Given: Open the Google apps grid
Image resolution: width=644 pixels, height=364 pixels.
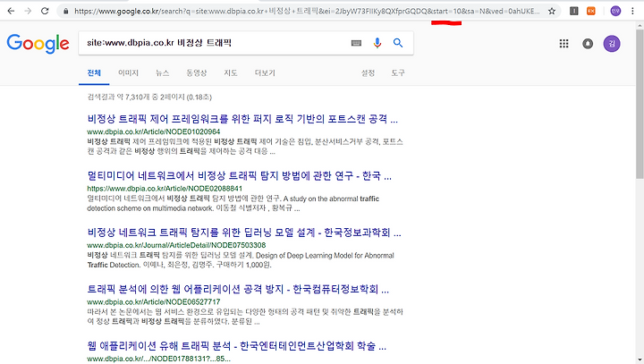Looking at the screenshot, I should pyautogui.click(x=563, y=44).
